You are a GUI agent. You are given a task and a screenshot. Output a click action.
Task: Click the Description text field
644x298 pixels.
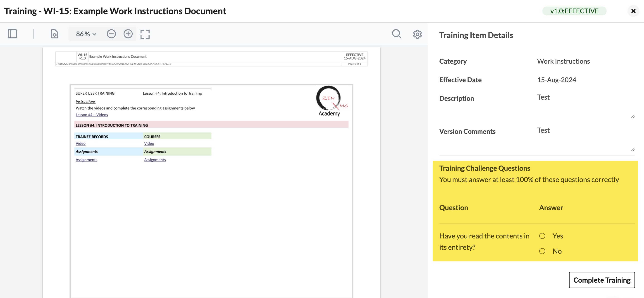[x=585, y=105]
